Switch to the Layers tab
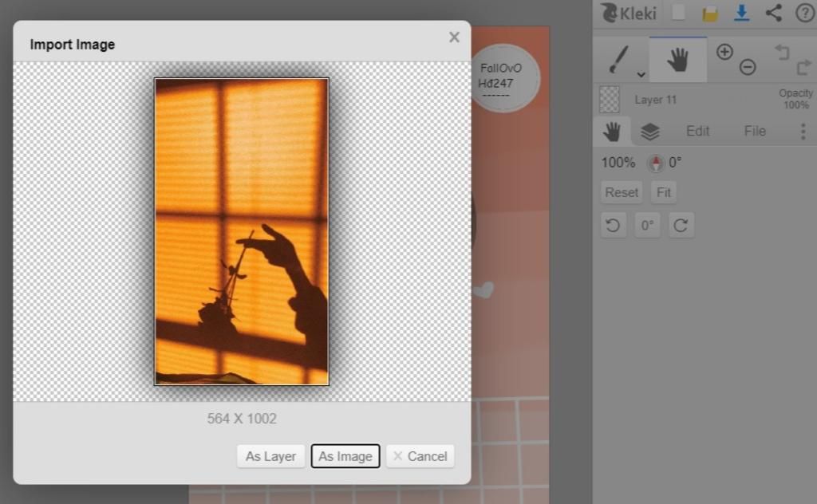The width and height of the screenshot is (817, 504). (x=649, y=132)
